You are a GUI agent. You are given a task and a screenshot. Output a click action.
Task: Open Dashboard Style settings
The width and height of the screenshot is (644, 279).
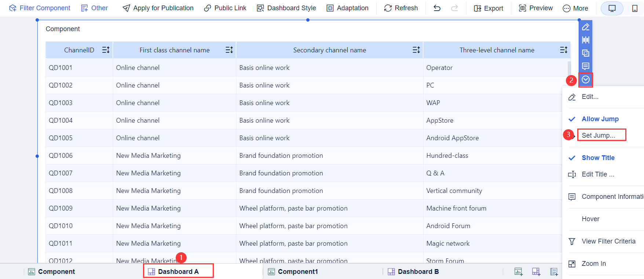[x=286, y=8]
